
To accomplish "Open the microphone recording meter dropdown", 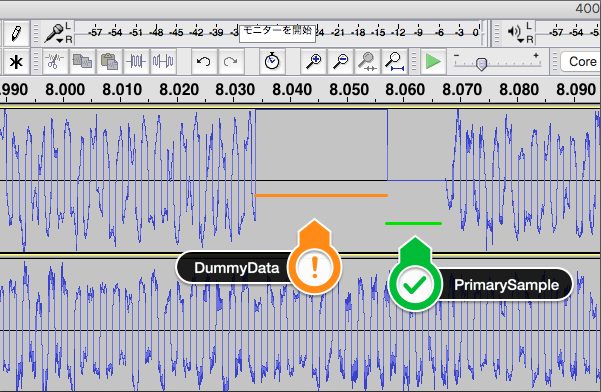I will tap(54, 34).
